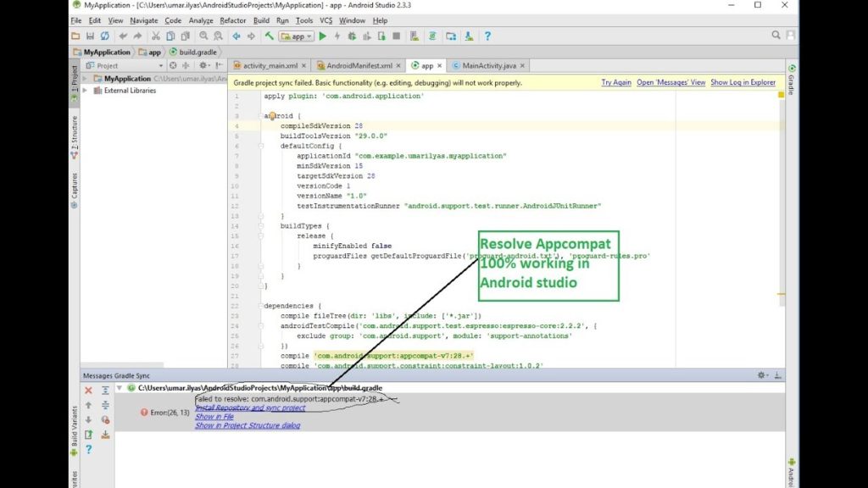Click the Replace magnifier icon
Image resolution: width=868 pixels, height=488 pixels.
click(218, 36)
